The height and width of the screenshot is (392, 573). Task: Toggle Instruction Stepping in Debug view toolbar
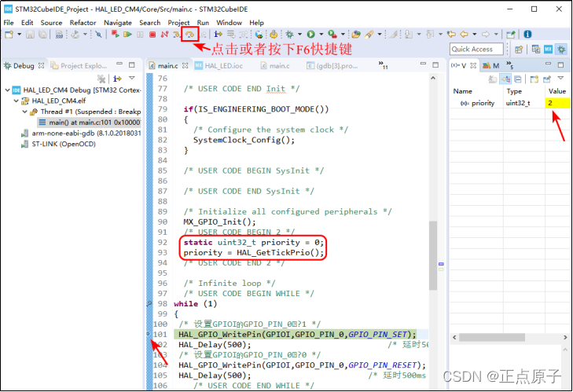coord(117,79)
